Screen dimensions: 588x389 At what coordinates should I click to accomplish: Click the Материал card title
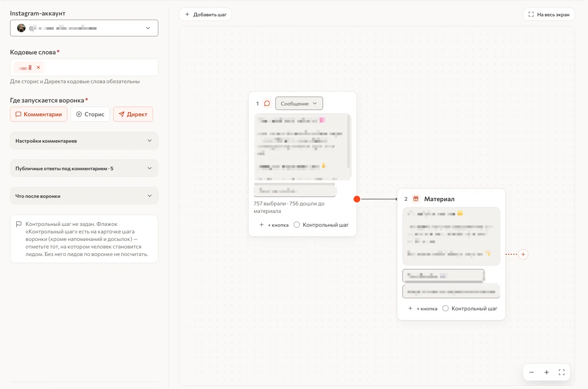pos(439,199)
